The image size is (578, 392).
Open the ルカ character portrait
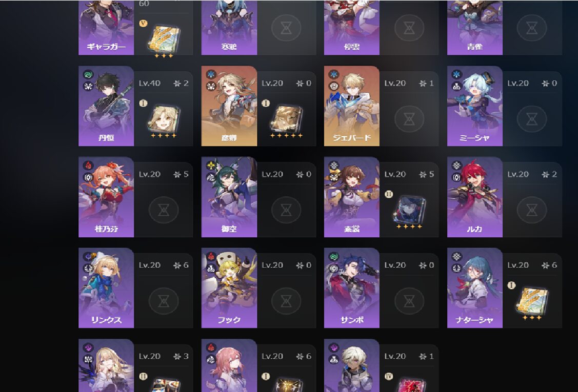(475, 197)
